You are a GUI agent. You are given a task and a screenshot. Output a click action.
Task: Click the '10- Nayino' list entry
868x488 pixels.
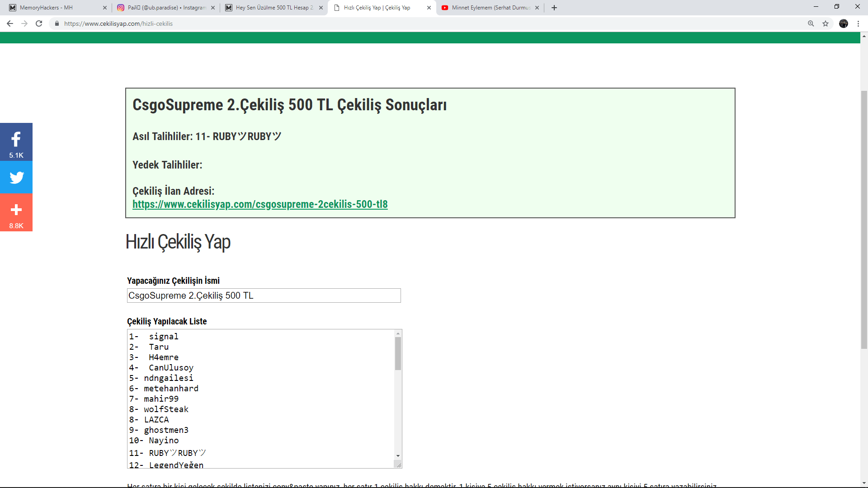[154, 441]
